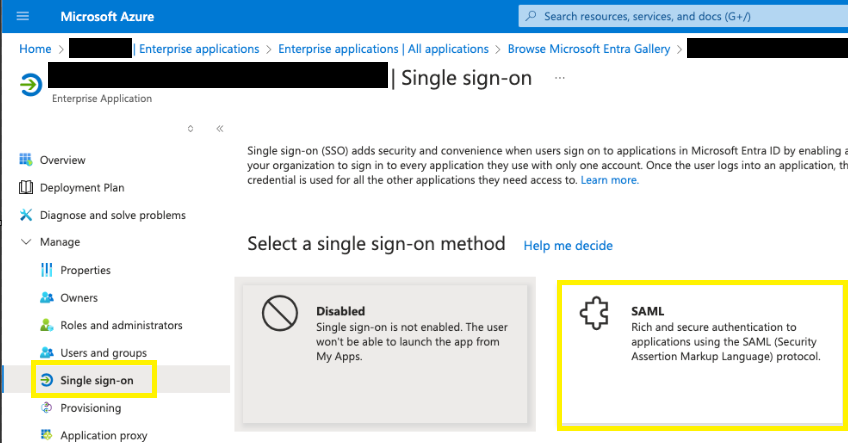Collapse the Manage section chevron
The width and height of the screenshot is (848, 443).
[25, 242]
